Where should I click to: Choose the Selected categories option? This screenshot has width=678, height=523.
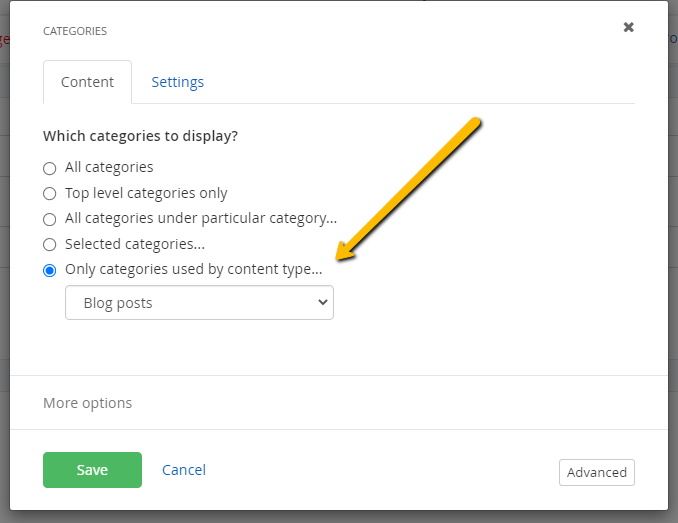pyautogui.click(x=50, y=245)
